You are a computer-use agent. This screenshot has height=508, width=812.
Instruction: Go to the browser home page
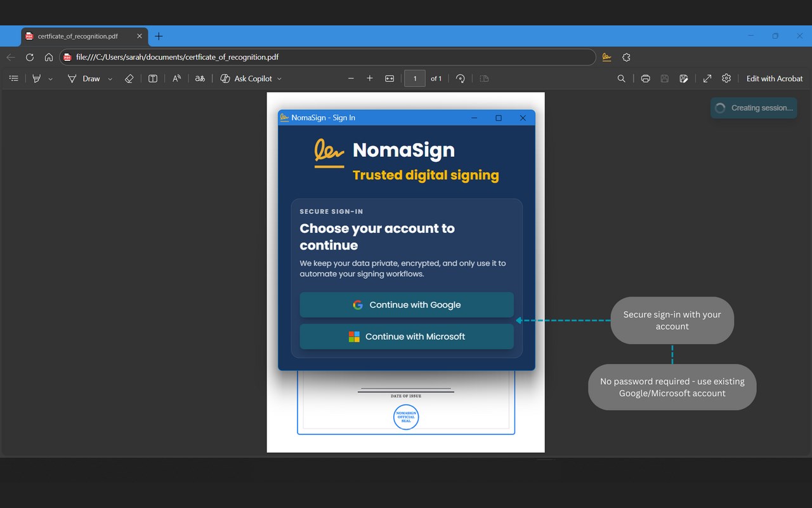click(49, 57)
